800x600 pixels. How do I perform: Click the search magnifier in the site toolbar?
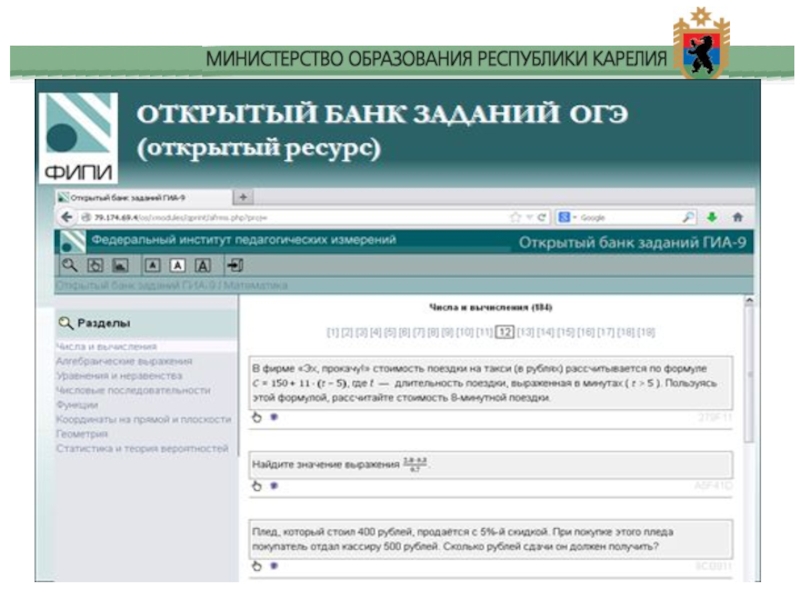69,265
